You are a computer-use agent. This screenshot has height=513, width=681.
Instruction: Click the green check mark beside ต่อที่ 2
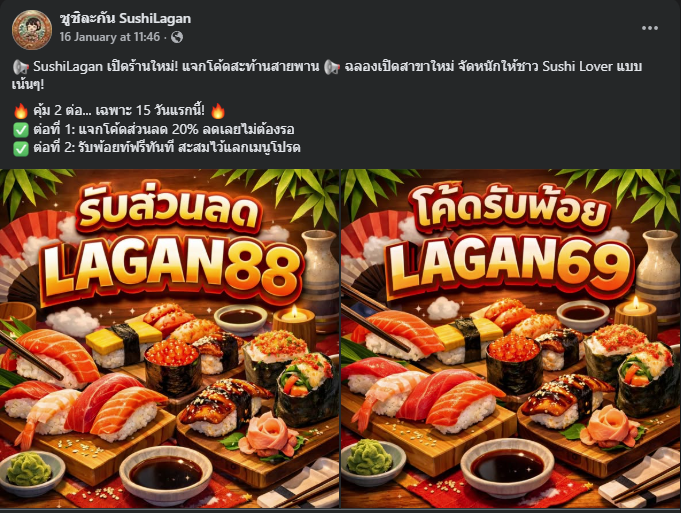20,149
